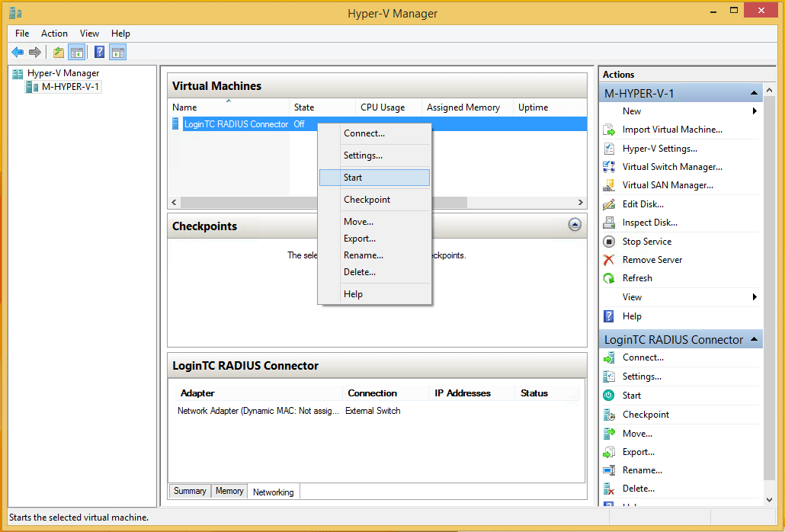This screenshot has width=785, height=532.
Task: Click the Checkpoint icon in Actions pane
Action: (x=609, y=415)
